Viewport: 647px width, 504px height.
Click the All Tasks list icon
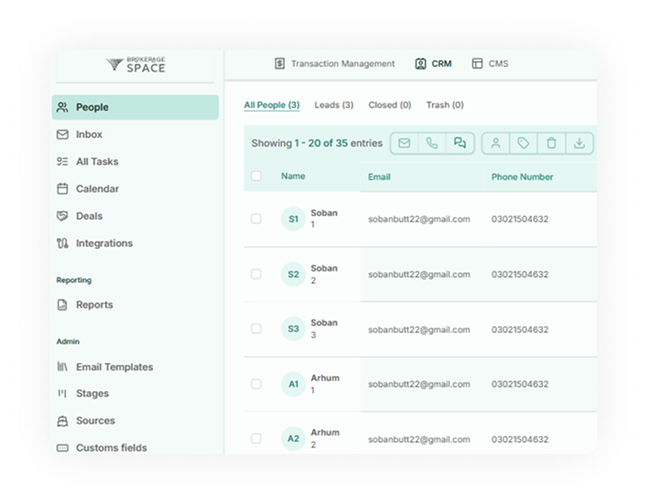click(x=62, y=162)
